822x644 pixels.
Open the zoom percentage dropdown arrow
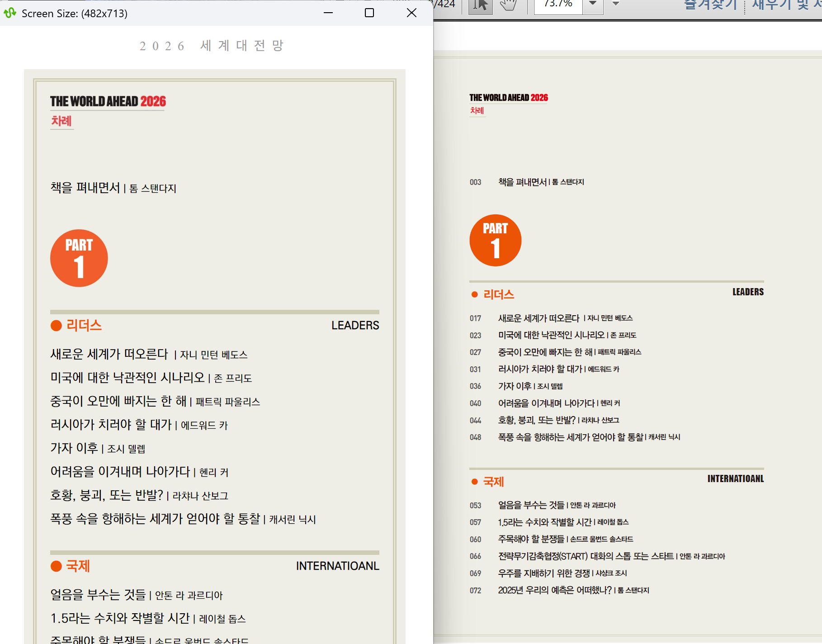click(x=593, y=5)
